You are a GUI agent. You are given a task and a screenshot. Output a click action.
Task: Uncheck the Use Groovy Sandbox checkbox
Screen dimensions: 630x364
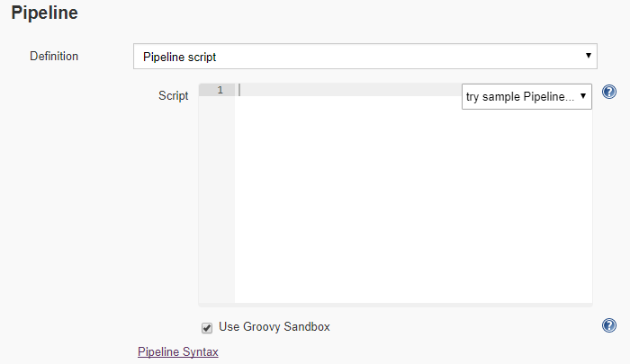(x=207, y=328)
